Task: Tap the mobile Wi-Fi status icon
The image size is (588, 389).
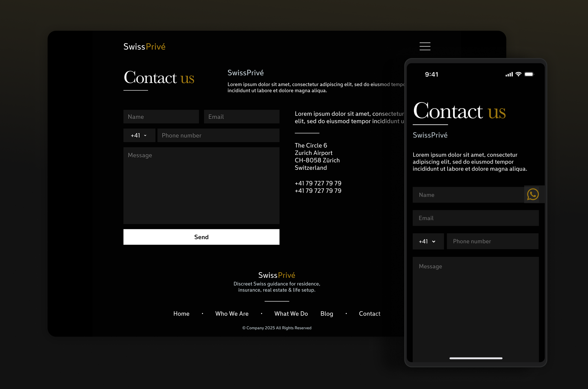Action: 518,74
